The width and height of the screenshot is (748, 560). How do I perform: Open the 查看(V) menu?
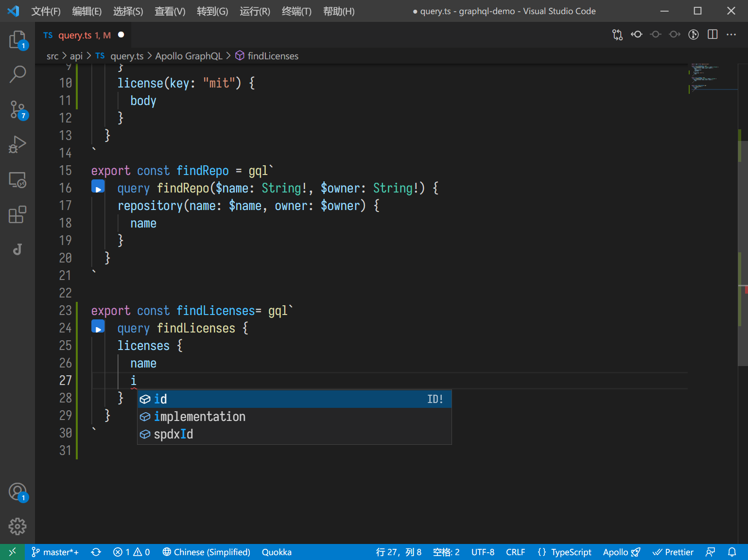(170, 11)
